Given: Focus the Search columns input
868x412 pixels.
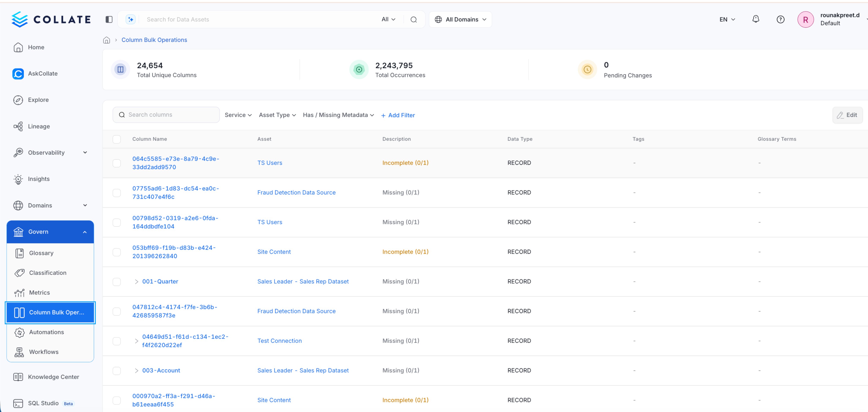Looking at the screenshot, I should click(x=166, y=115).
